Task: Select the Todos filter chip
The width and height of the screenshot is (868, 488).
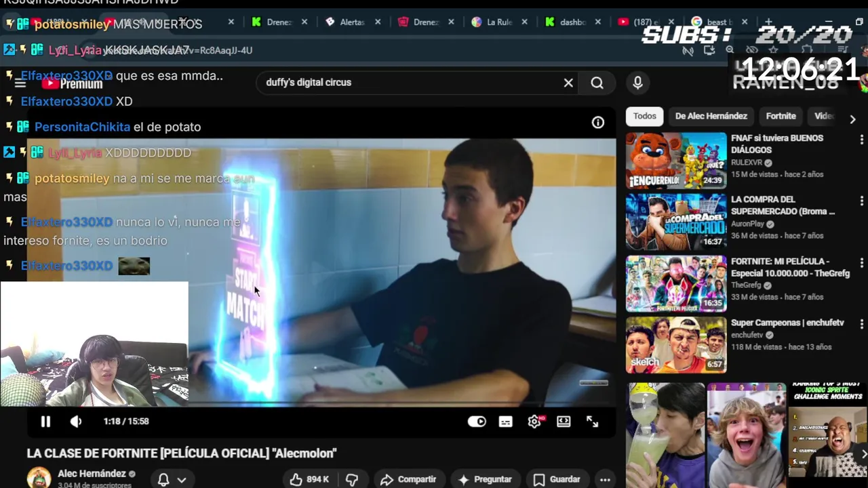Action: click(x=644, y=116)
